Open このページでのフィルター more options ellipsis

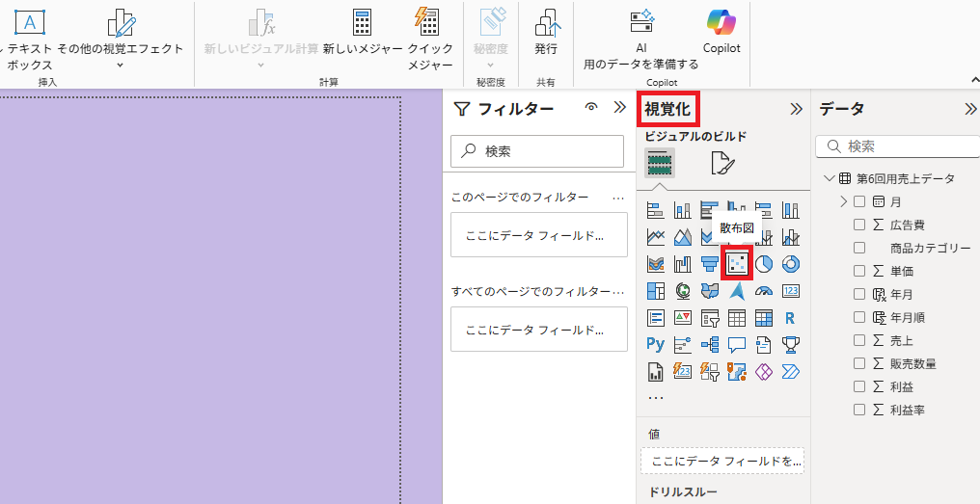pyautogui.click(x=618, y=198)
